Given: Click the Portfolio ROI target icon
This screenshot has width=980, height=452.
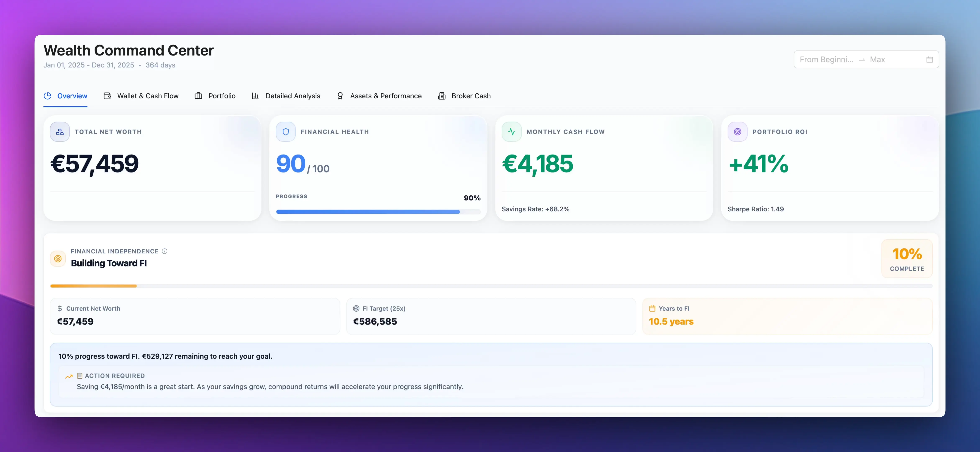Looking at the screenshot, I should pos(738,132).
